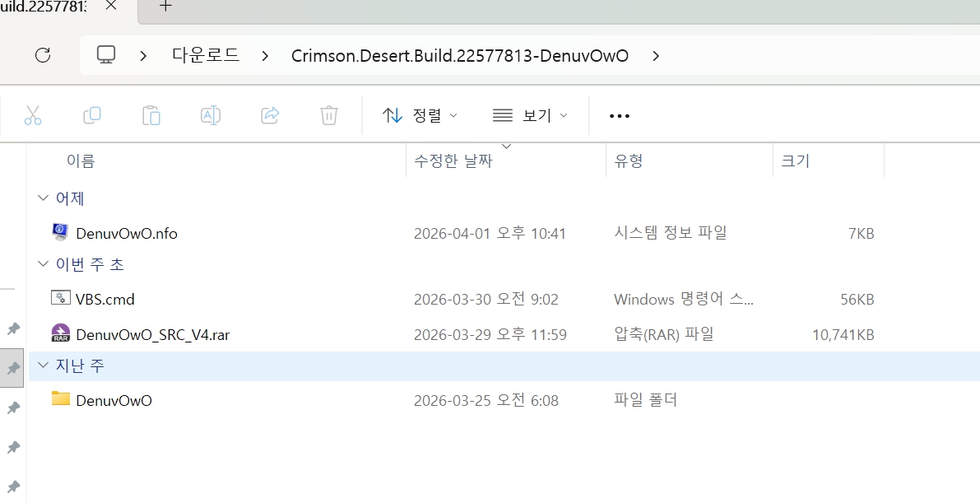Collapse the 지난 주 group

point(42,366)
